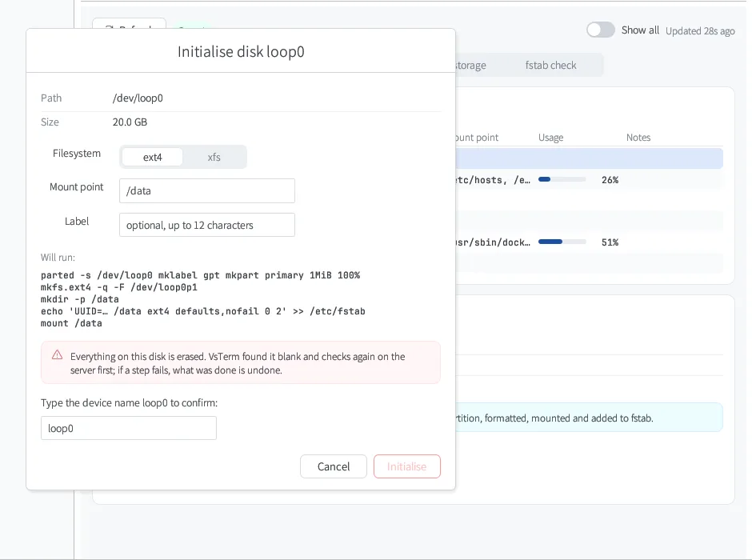The width and height of the screenshot is (752, 560).
Task: Open the fstab check tab
Action: pos(550,66)
